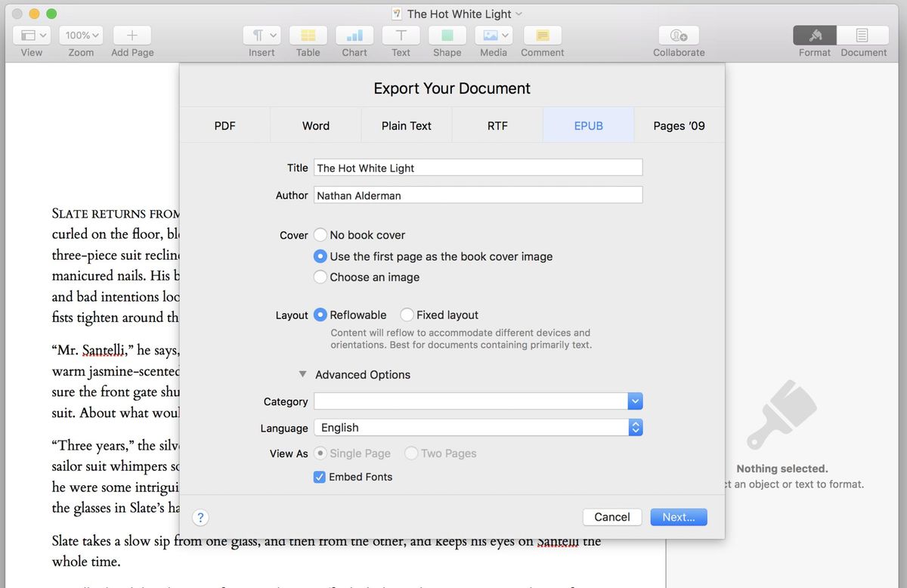Image resolution: width=907 pixels, height=588 pixels.
Task: Open the Chart insertion menu
Action: (354, 36)
